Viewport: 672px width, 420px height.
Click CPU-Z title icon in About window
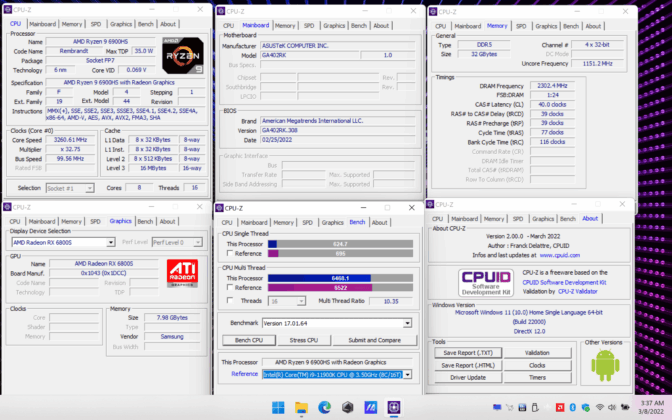coord(430,204)
